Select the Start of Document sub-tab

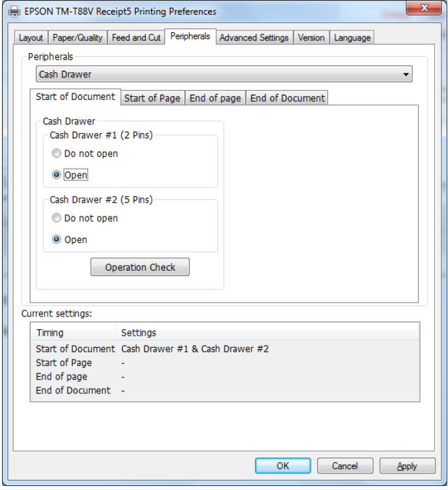[76, 97]
